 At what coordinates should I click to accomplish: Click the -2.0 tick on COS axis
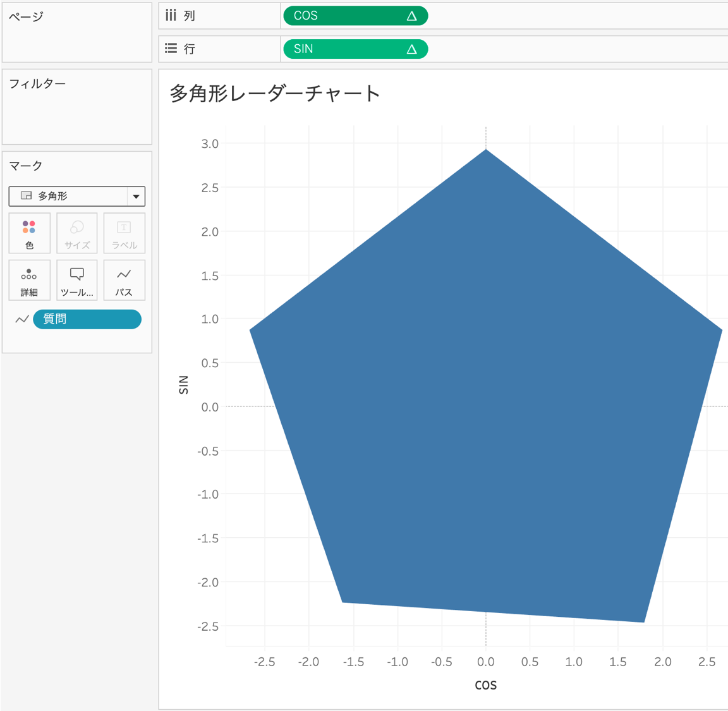[308, 662]
